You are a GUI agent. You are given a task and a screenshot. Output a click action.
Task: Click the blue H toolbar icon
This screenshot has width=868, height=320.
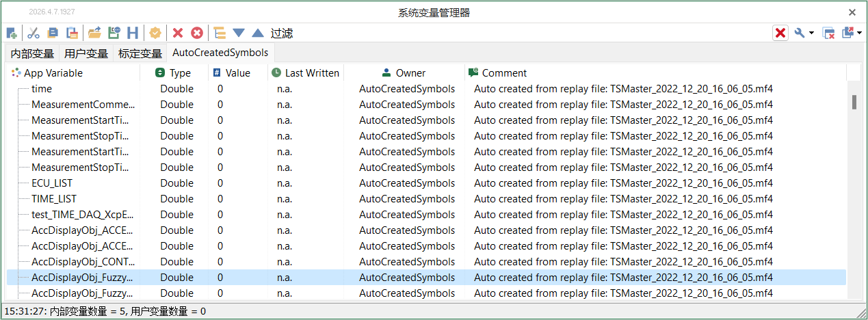(x=133, y=33)
